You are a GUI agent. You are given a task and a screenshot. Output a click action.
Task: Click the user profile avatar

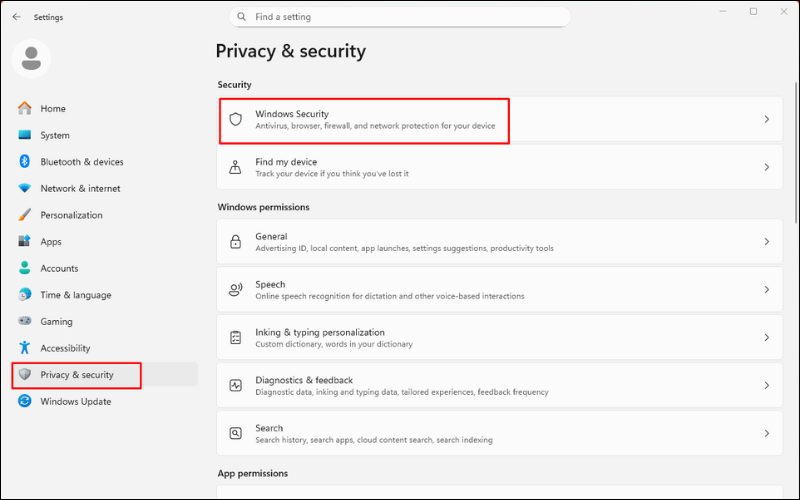click(31, 59)
